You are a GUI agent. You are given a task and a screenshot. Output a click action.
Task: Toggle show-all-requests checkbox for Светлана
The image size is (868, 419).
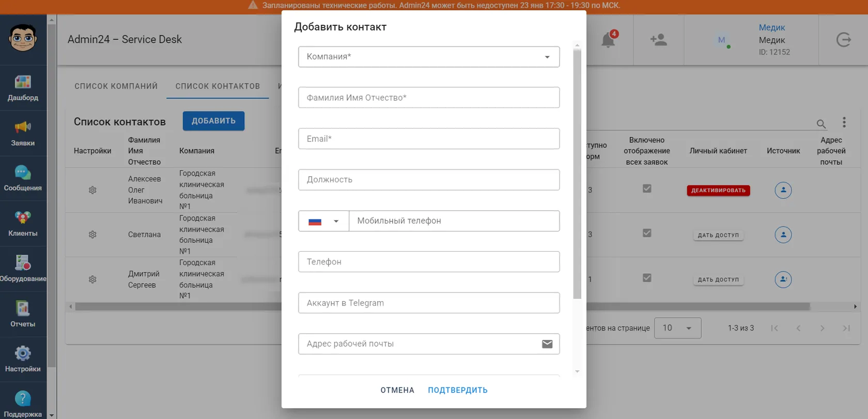coord(647,233)
